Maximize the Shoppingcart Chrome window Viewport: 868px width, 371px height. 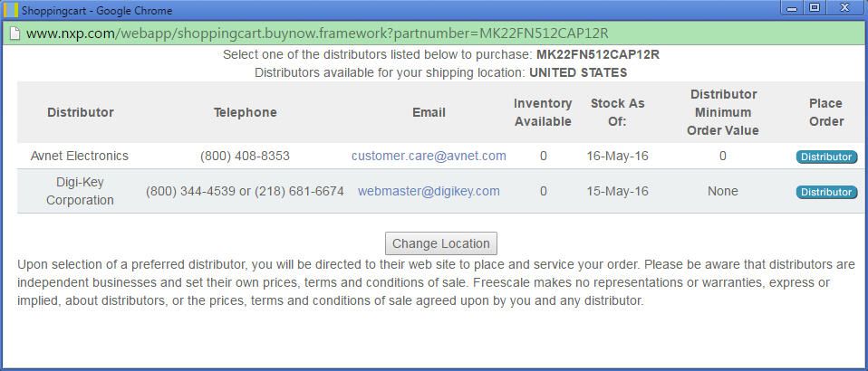tap(815, 8)
